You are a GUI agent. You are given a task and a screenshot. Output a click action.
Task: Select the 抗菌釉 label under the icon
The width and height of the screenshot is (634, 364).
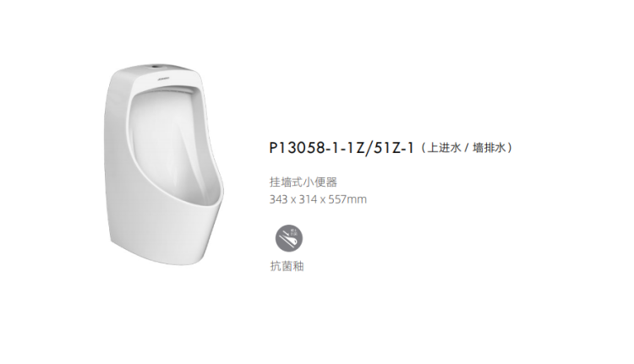point(287,266)
